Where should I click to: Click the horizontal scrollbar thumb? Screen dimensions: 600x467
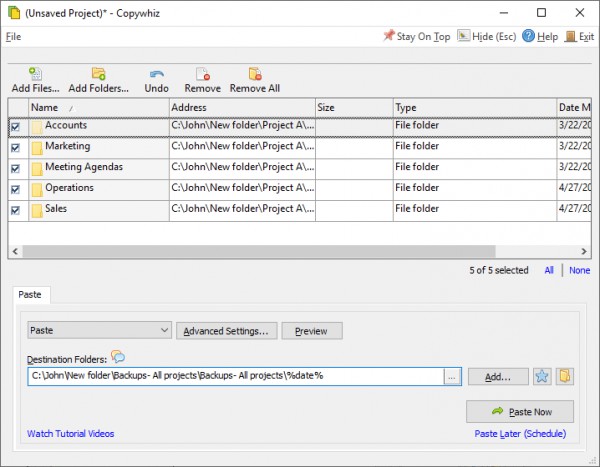click(x=259, y=251)
